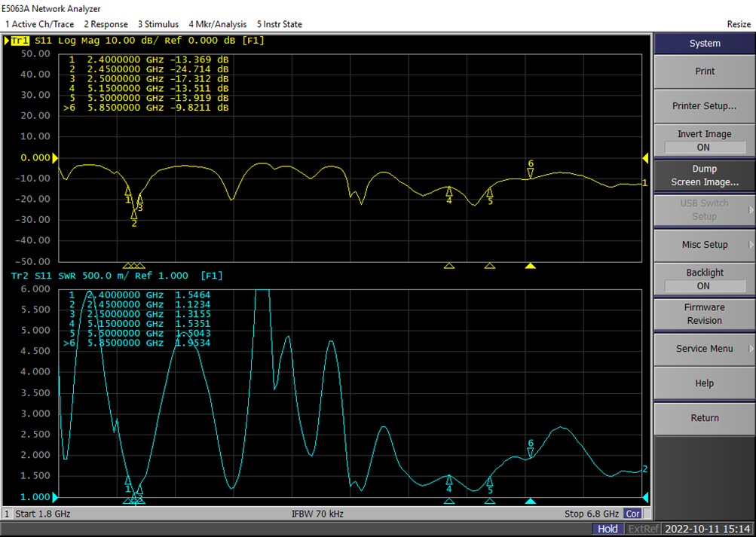The image size is (756, 537).
Task: Click the Print softkey
Action: pos(705,72)
